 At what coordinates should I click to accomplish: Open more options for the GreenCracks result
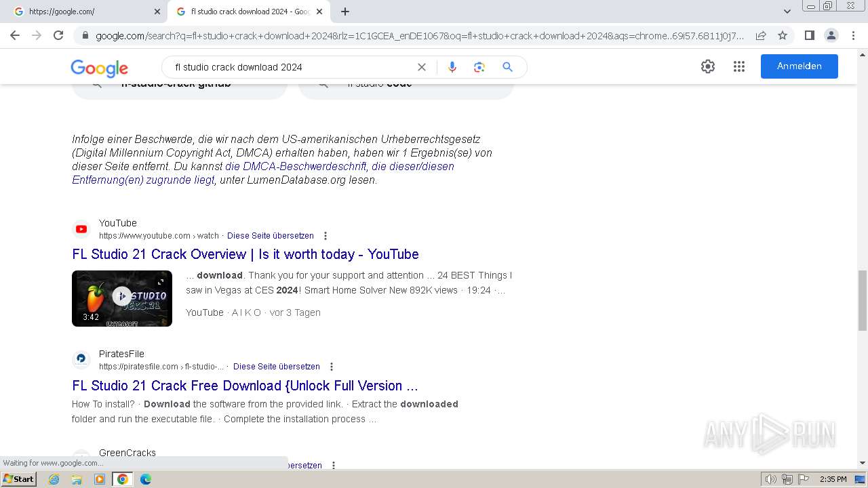tap(334, 465)
